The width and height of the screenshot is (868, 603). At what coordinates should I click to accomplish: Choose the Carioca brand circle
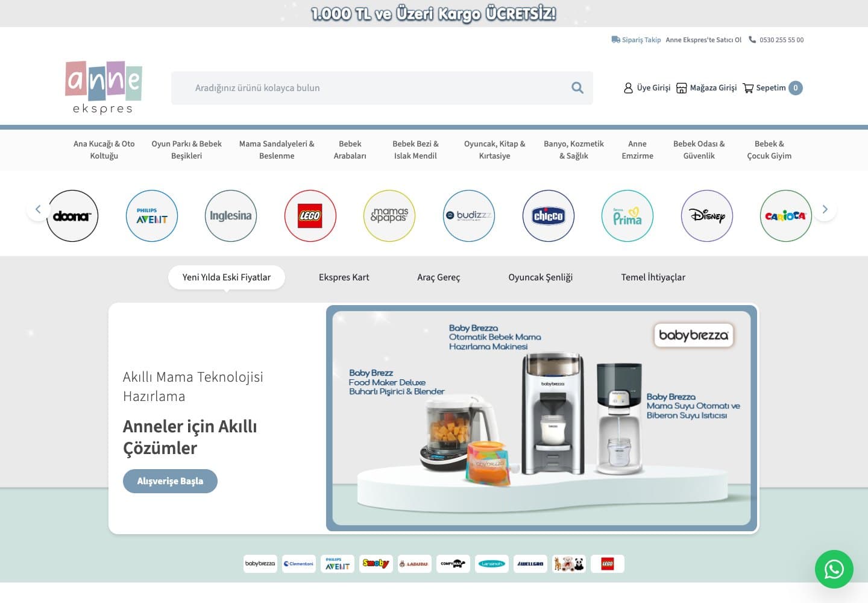786,216
